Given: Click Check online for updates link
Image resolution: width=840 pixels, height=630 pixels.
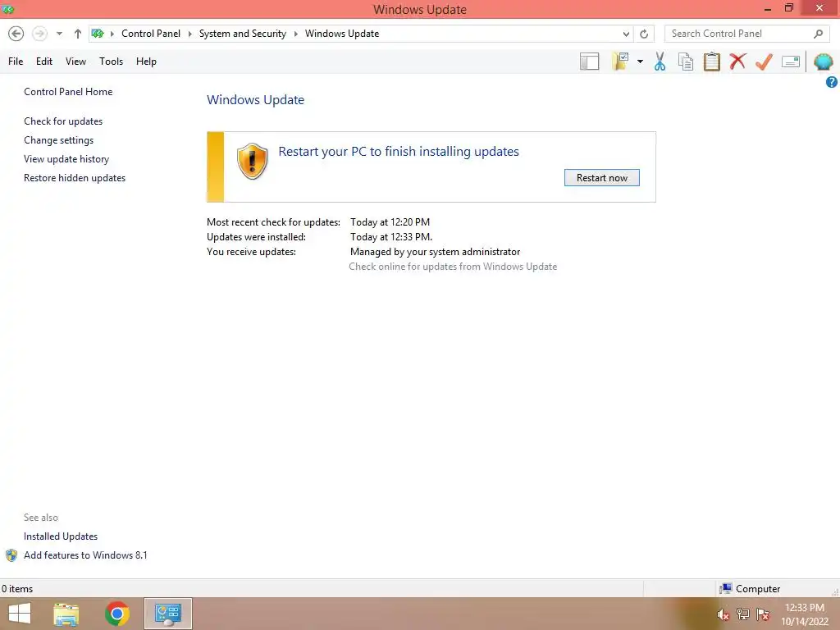Looking at the screenshot, I should (453, 267).
